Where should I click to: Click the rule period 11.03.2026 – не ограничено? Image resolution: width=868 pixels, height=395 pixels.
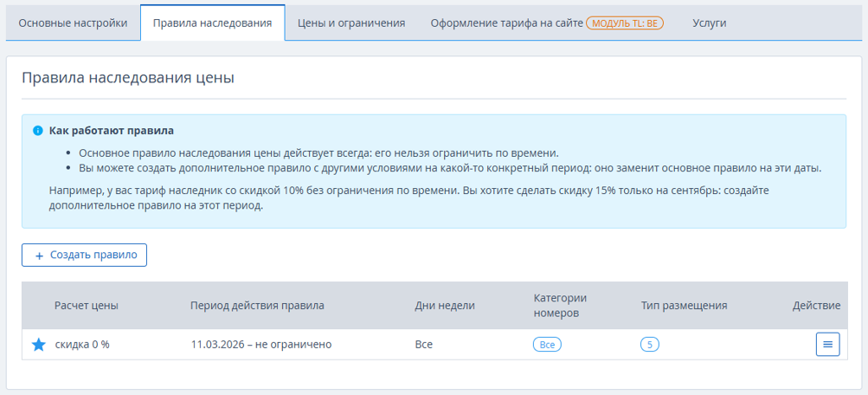tap(261, 345)
